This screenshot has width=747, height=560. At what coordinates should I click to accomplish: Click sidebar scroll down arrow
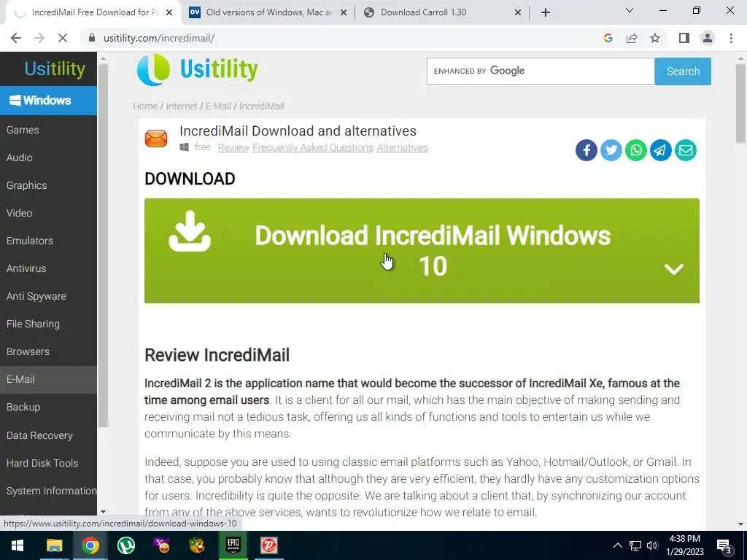(103, 512)
